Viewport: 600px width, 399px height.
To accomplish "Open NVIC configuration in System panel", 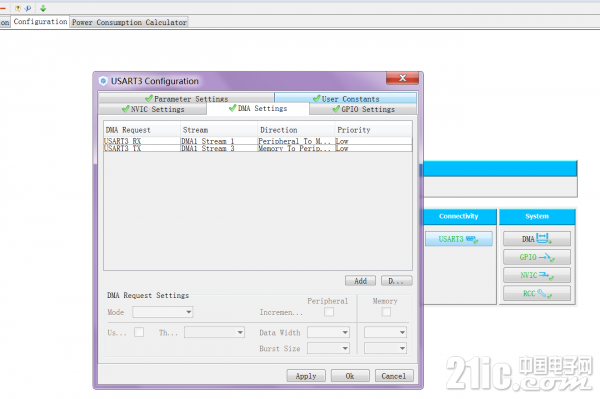I will (x=536, y=275).
